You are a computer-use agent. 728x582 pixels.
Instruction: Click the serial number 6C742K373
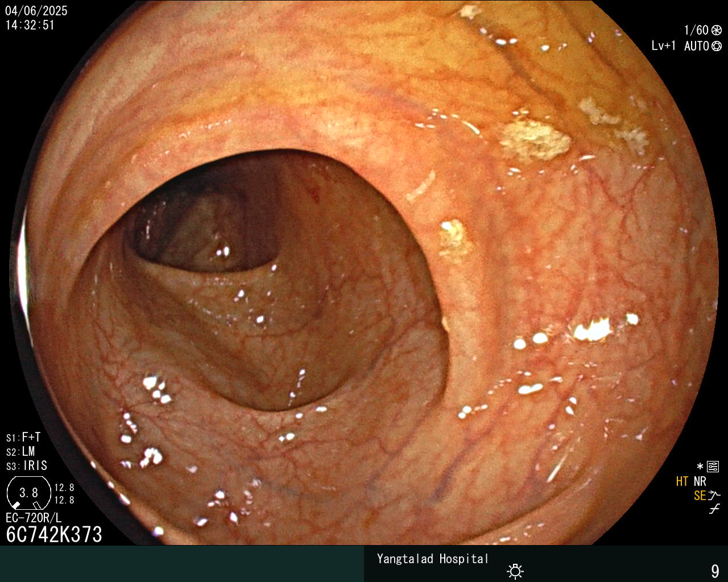click(54, 534)
